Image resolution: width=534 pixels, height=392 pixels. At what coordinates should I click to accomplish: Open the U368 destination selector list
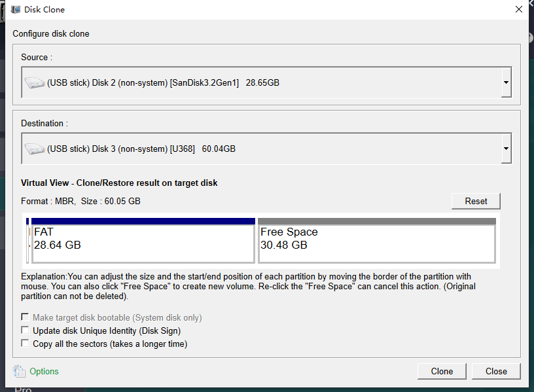click(x=505, y=149)
